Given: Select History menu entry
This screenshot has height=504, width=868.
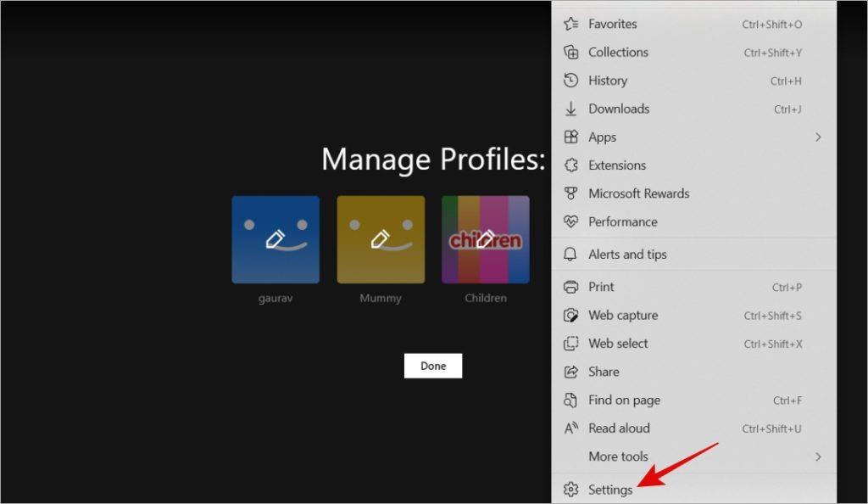Looking at the screenshot, I should 694,81.
